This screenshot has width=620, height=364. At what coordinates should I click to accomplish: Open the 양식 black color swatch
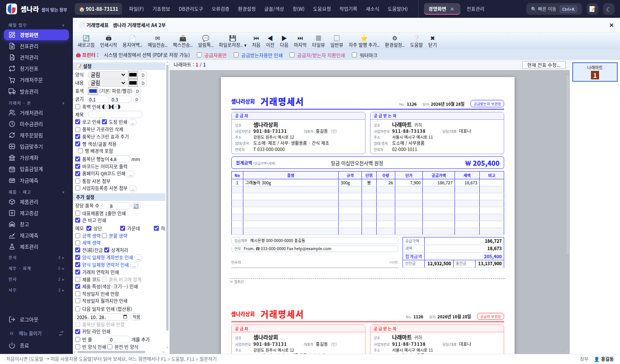point(133,75)
